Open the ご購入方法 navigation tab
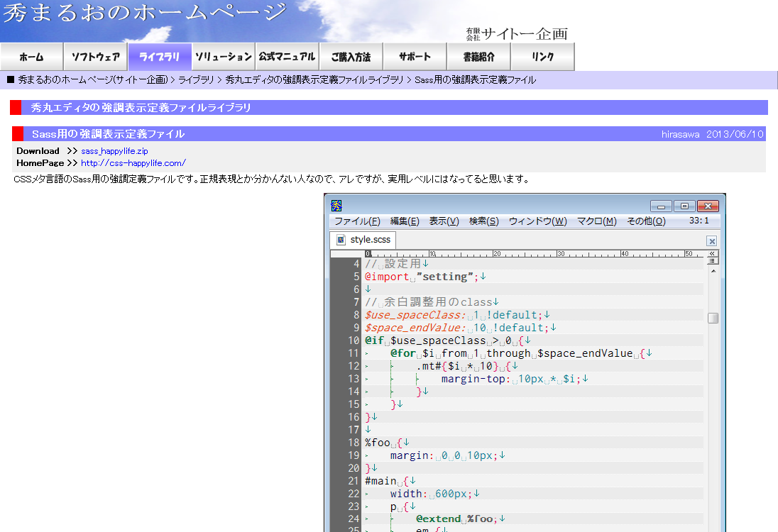The image size is (778, 532). (351, 57)
